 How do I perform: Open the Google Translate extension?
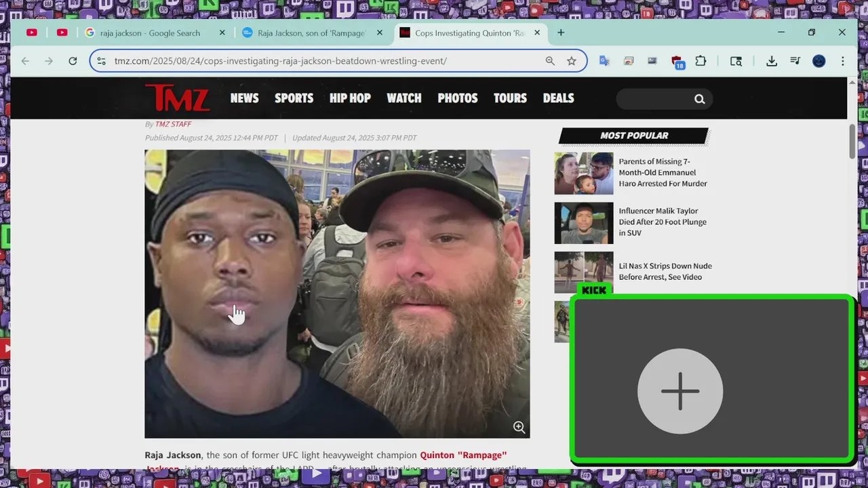tap(604, 61)
